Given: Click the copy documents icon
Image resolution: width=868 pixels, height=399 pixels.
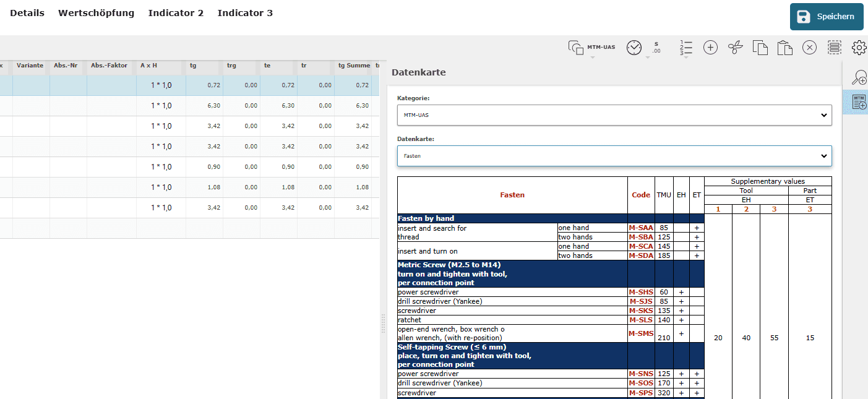Looking at the screenshot, I should pos(760,48).
